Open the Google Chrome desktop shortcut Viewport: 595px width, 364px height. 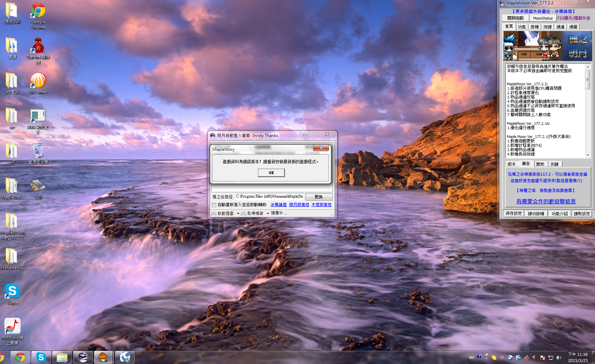click(38, 16)
